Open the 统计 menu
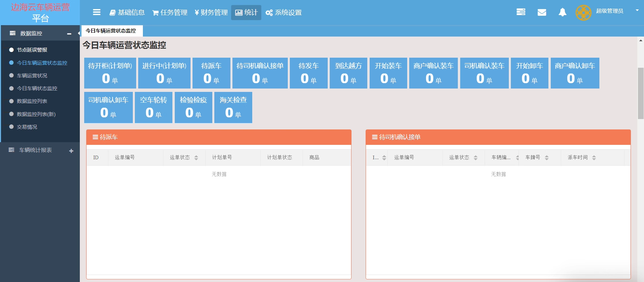Image resolution: width=644 pixels, height=282 pixels. 246,12
